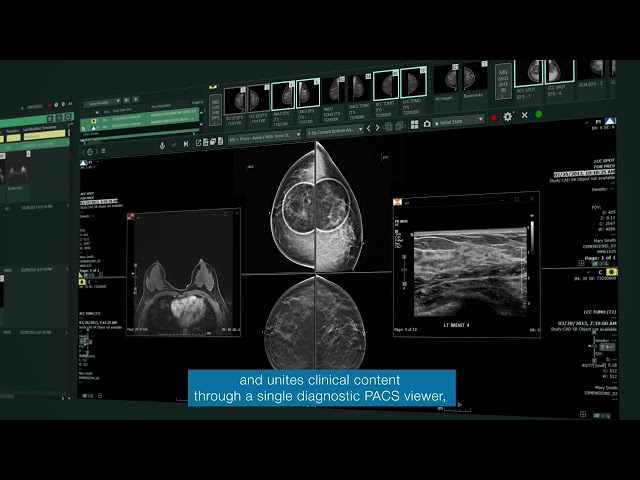The height and width of the screenshot is (480, 640).
Task: Click the MG 05/25/2013 study date block
Action: 503,81
